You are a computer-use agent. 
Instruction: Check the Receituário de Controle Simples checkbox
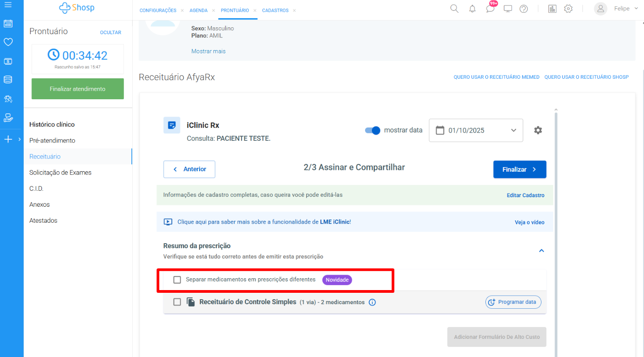177,302
